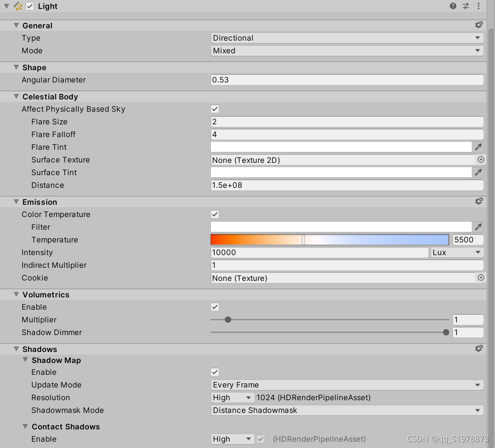Toggle Affect Physically Based Sky checkbox
Screen dimensions: 495x448
215,109
